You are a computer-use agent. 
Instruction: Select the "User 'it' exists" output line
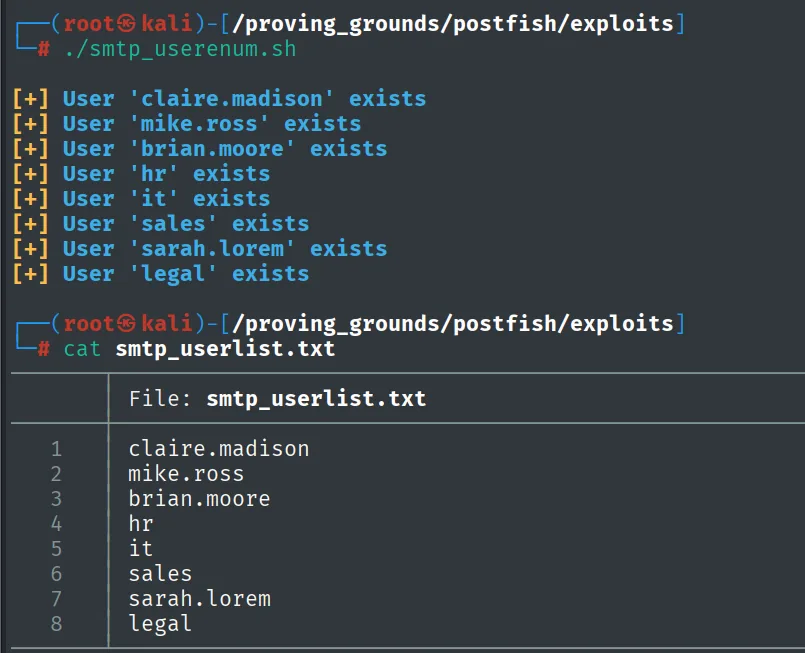tap(166, 199)
